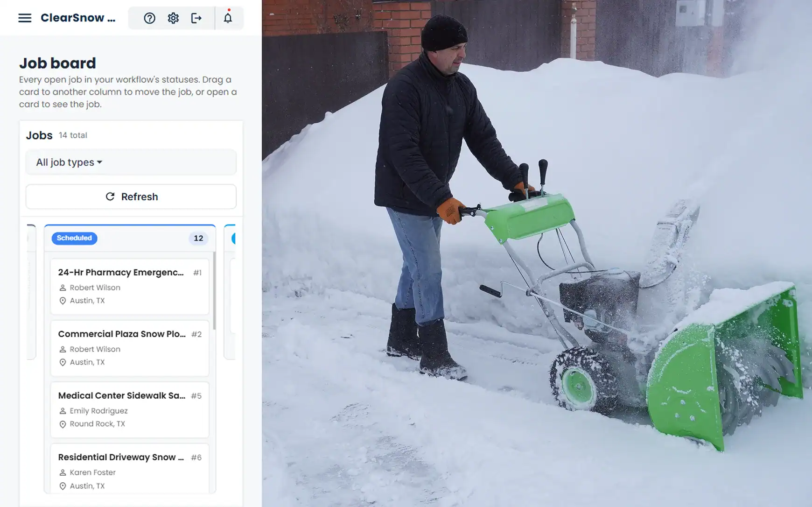Image resolution: width=812 pixels, height=507 pixels.
Task: Open the Commercial Plaza Snow Plow job card
Action: coord(130,348)
